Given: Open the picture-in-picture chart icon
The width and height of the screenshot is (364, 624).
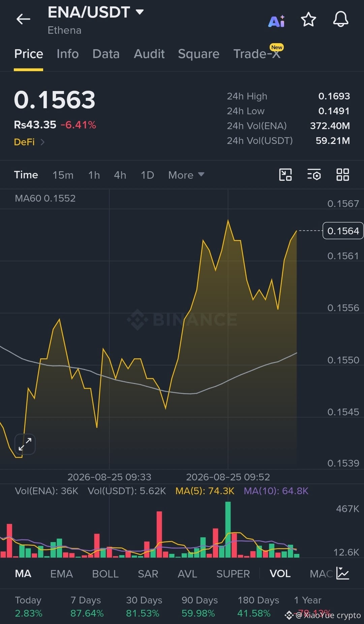Looking at the screenshot, I should pyautogui.click(x=285, y=175).
